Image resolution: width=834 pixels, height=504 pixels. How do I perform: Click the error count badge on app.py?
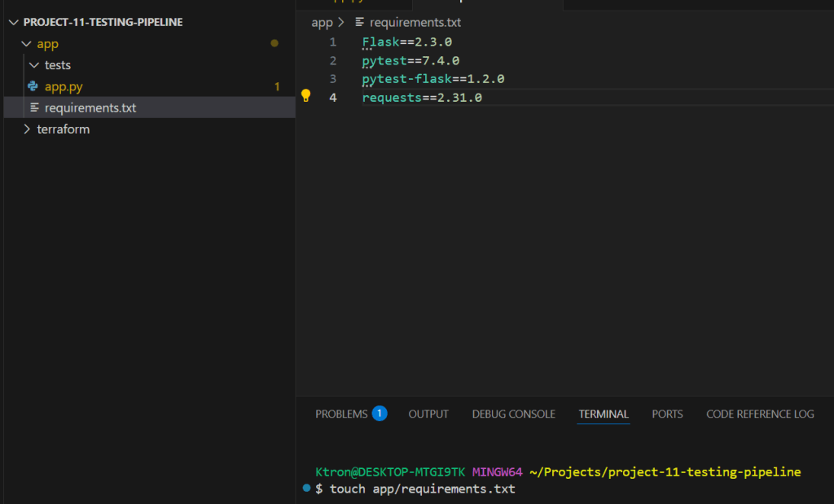point(277,86)
